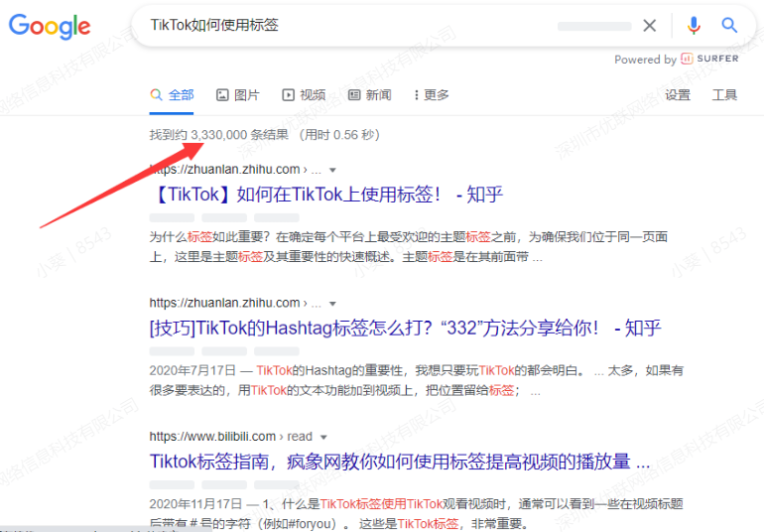This screenshot has width=764, height=532.
Task: Expand dropdown arrow beside first zhihu URL
Action: 332,170
